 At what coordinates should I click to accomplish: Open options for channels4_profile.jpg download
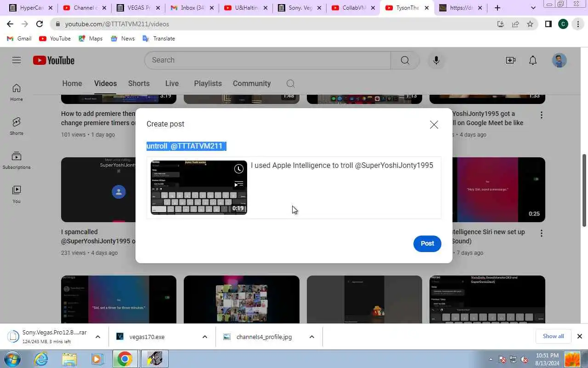point(311,337)
